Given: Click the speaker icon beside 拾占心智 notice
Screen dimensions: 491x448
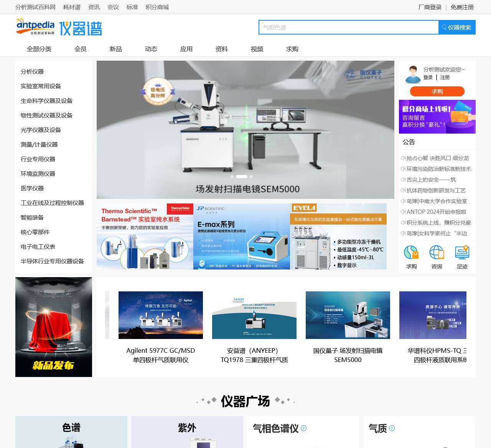Looking at the screenshot, I should tap(403, 158).
